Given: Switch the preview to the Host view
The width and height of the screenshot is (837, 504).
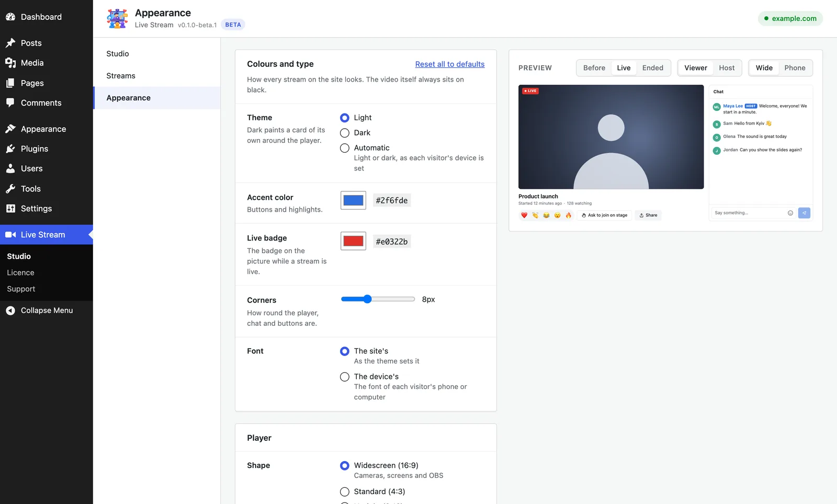Looking at the screenshot, I should 727,68.
